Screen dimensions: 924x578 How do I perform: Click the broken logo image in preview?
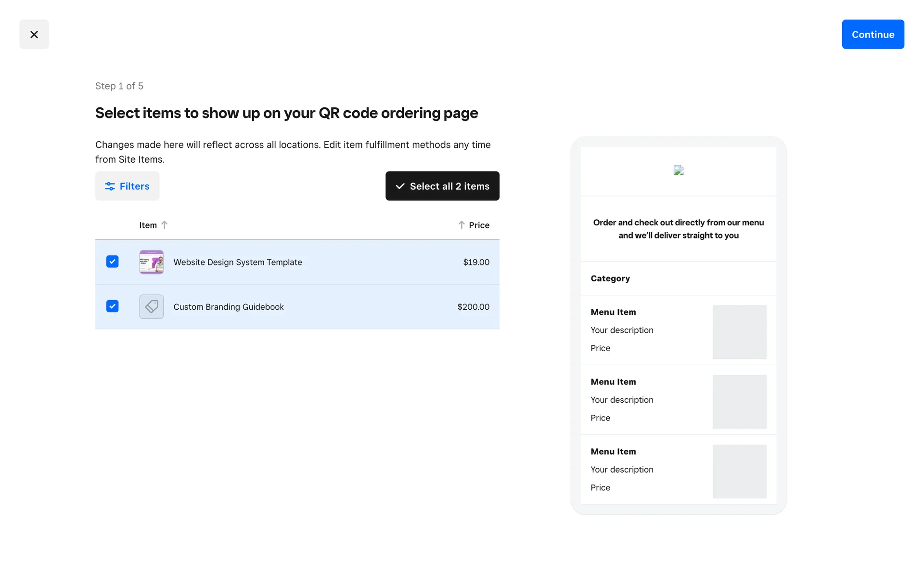[678, 171]
